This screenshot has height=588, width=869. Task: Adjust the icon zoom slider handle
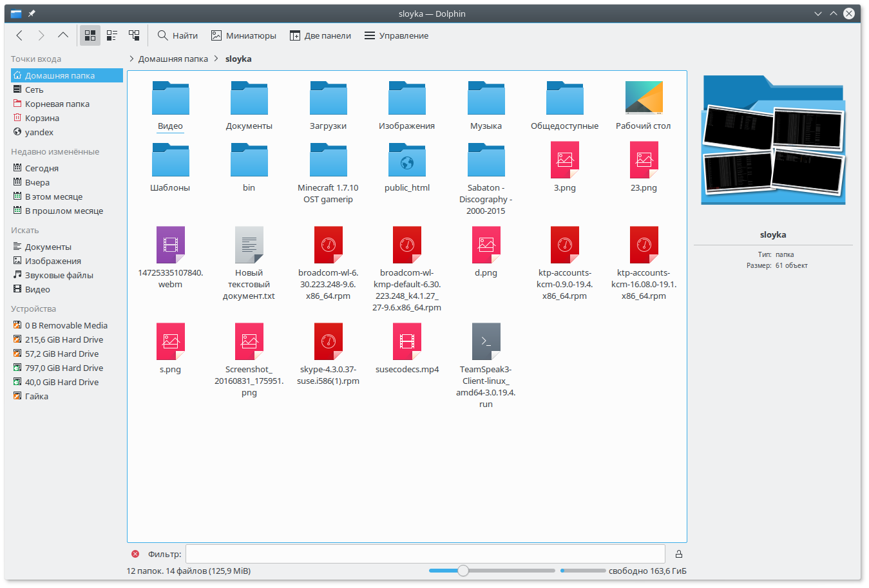(463, 571)
